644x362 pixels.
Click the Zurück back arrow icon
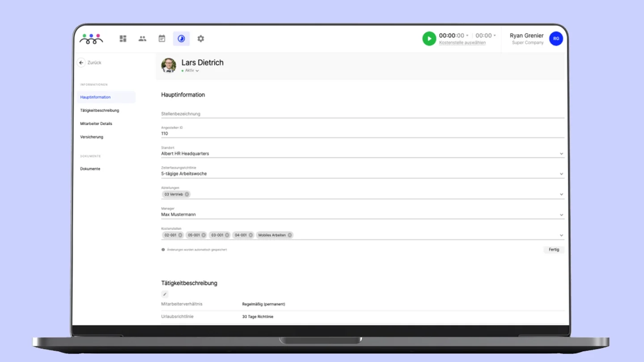click(x=81, y=63)
